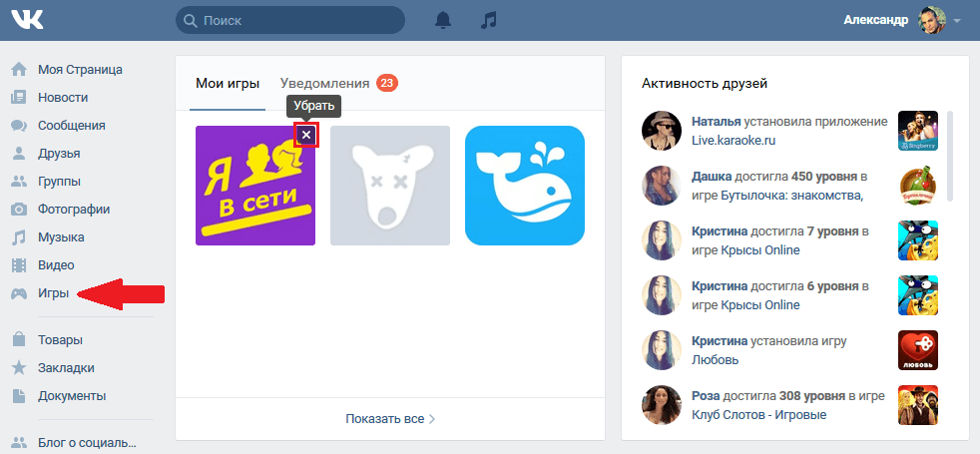Open Дашка's avatar in friends activity
Viewport: 980px width, 454px height.
pyautogui.click(x=662, y=186)
